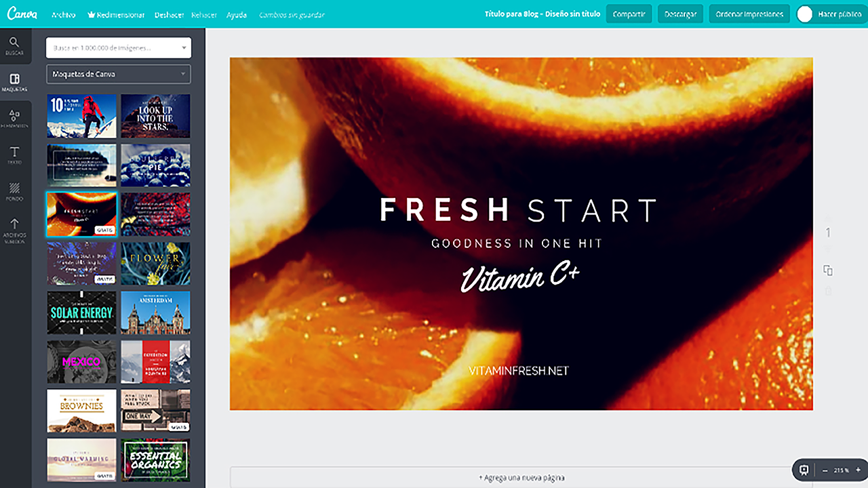Increase zoom with the plus button
868x488 pixels.
tap(858, 470)
